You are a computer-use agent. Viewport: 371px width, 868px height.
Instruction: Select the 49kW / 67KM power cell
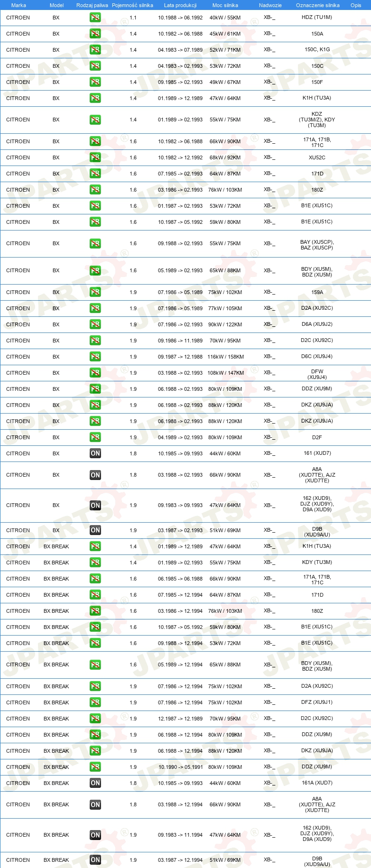225,82
